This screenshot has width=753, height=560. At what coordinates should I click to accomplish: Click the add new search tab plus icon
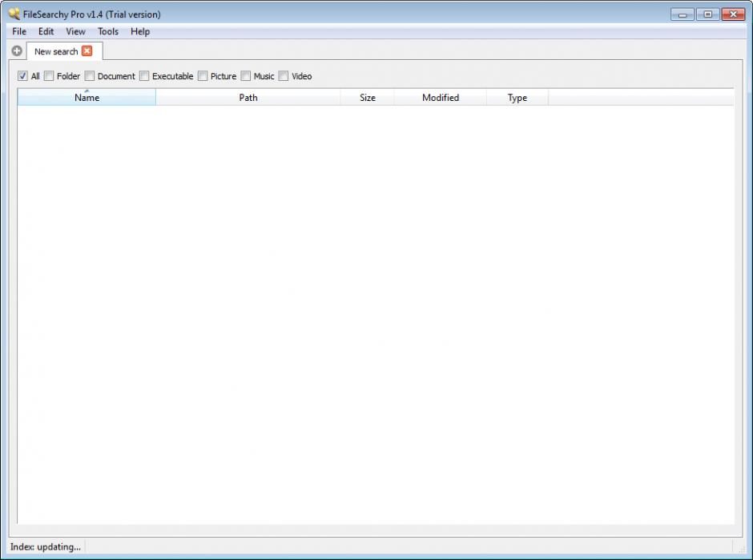[17, 51]
